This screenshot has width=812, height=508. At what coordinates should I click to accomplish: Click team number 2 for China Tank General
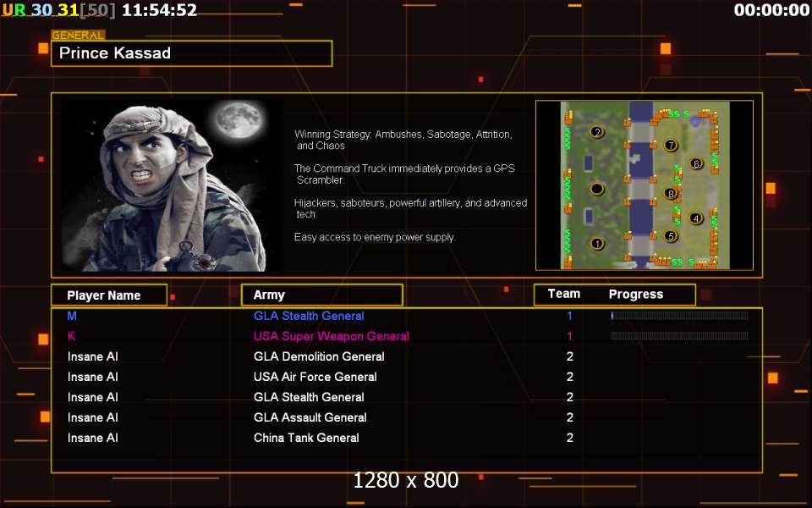[x=569, y=438]
